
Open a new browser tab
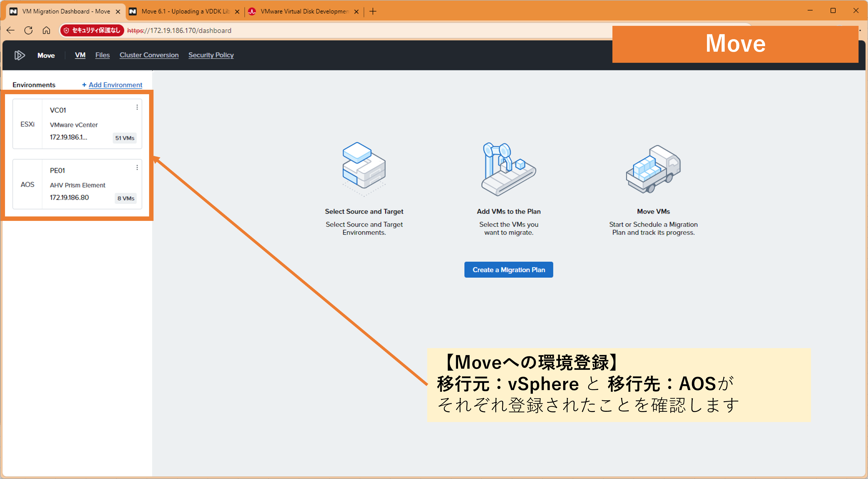click(x=373, y=11)
